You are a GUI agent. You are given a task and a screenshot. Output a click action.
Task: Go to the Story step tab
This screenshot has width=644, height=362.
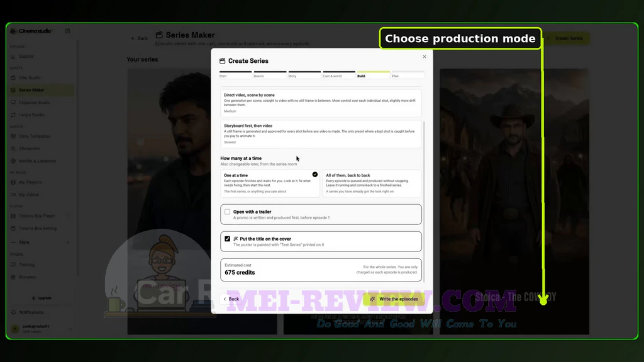304,75
